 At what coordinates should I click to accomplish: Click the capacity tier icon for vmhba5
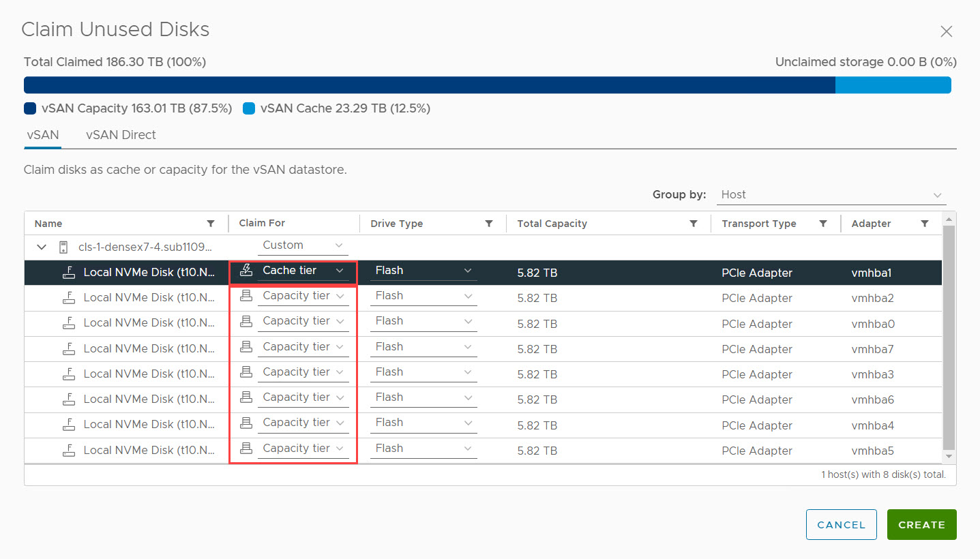(x=247, y=449)
